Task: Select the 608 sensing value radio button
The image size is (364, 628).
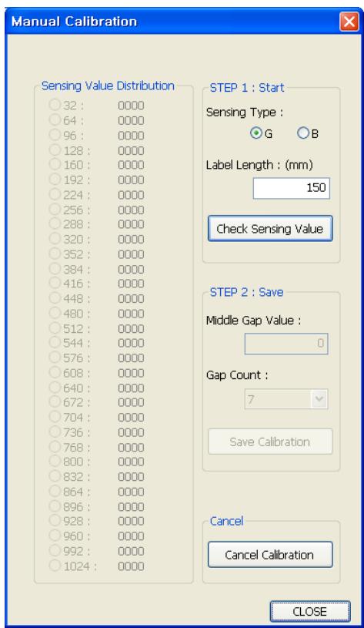Action: (x=55, y=372)
